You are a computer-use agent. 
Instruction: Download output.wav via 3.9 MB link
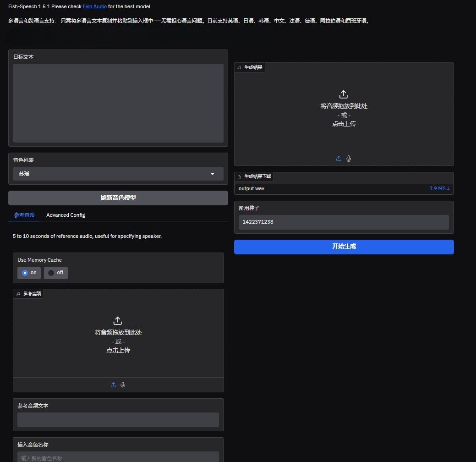[439, 188]
